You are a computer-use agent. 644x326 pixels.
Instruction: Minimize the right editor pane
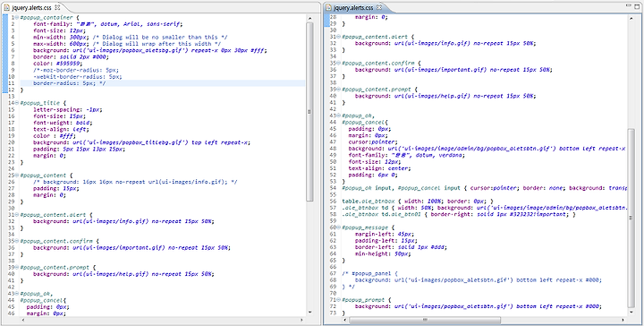coord(629,5)
